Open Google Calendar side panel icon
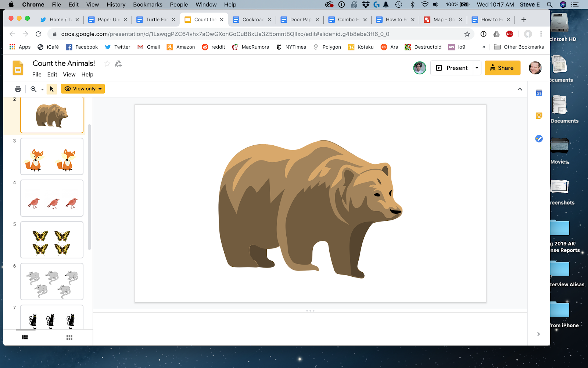588x368 pixels. [x=539, y=93]
